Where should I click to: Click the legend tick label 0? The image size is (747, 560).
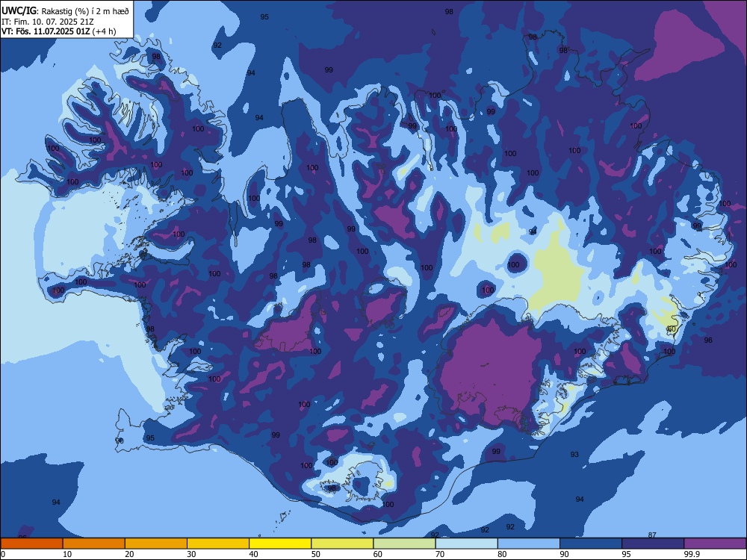[3, 554]
